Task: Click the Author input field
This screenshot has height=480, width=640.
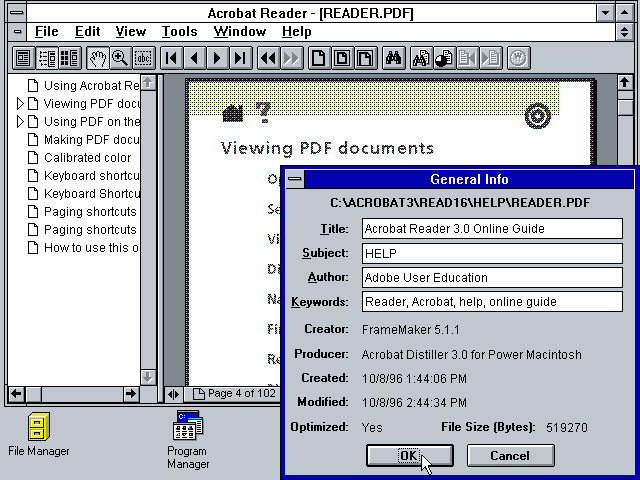Action: pyautogui.click(x=492, y=278)
